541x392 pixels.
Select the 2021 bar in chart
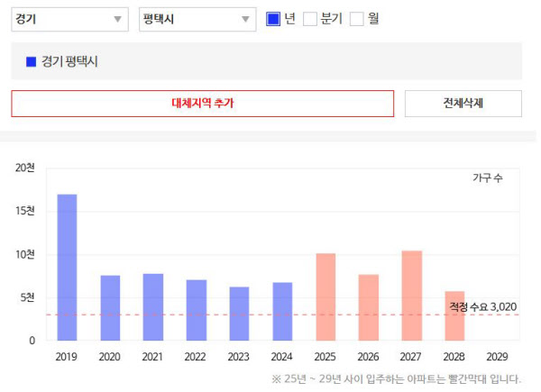153,306
